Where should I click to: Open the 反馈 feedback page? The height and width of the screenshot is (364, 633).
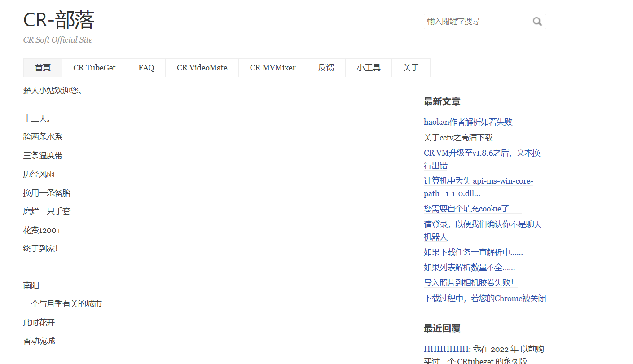(x=326, y=68)
